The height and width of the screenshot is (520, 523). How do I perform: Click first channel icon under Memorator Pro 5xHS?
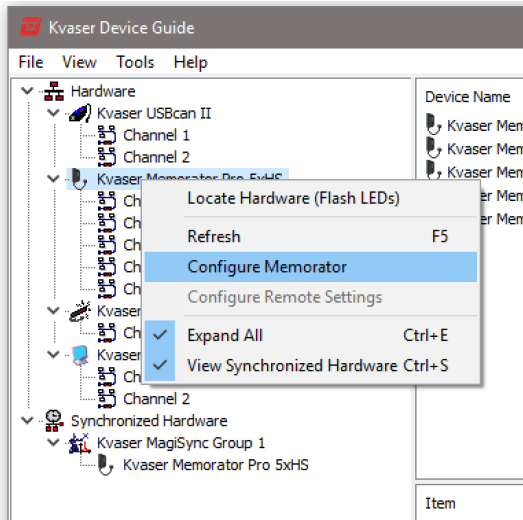pos(107,201)
